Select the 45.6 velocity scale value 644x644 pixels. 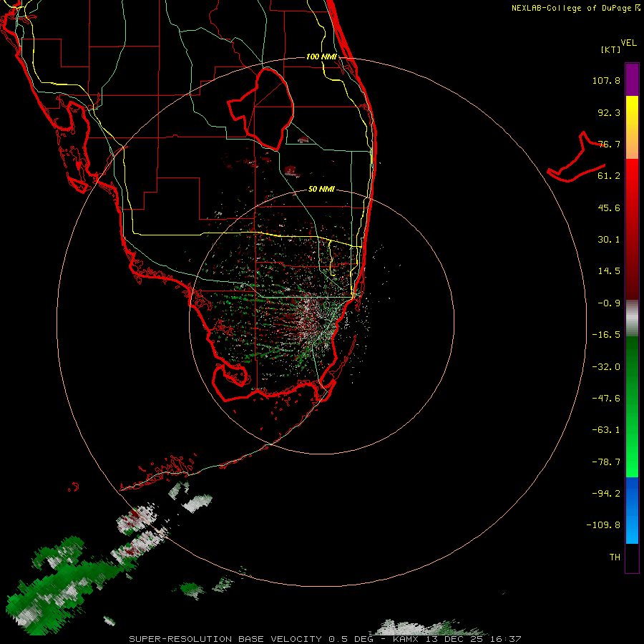click(609, 208)
